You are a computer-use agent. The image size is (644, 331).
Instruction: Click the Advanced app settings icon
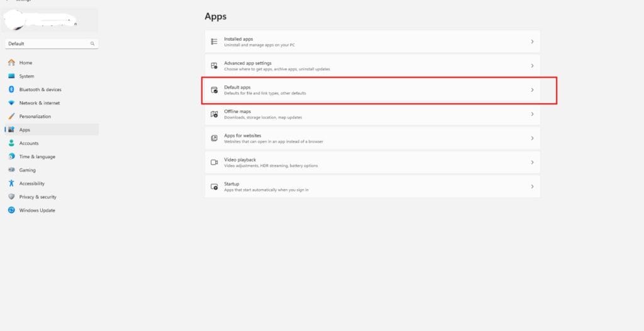point(214,65)
